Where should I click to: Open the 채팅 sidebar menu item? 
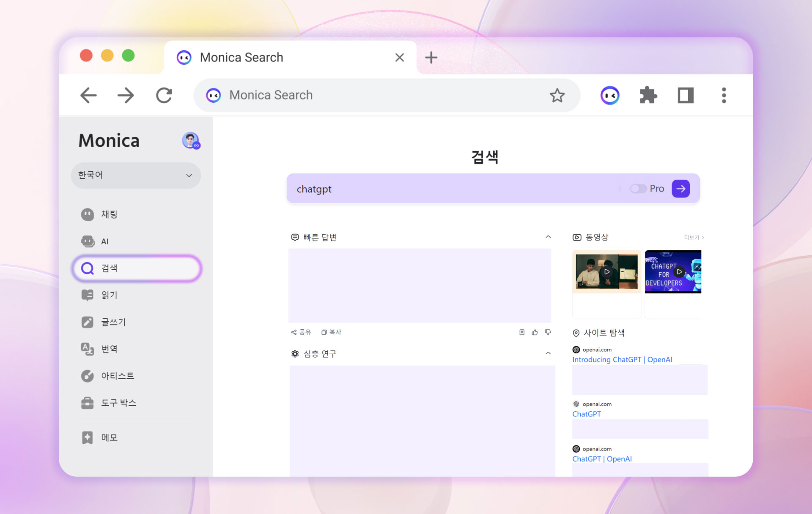109,215
